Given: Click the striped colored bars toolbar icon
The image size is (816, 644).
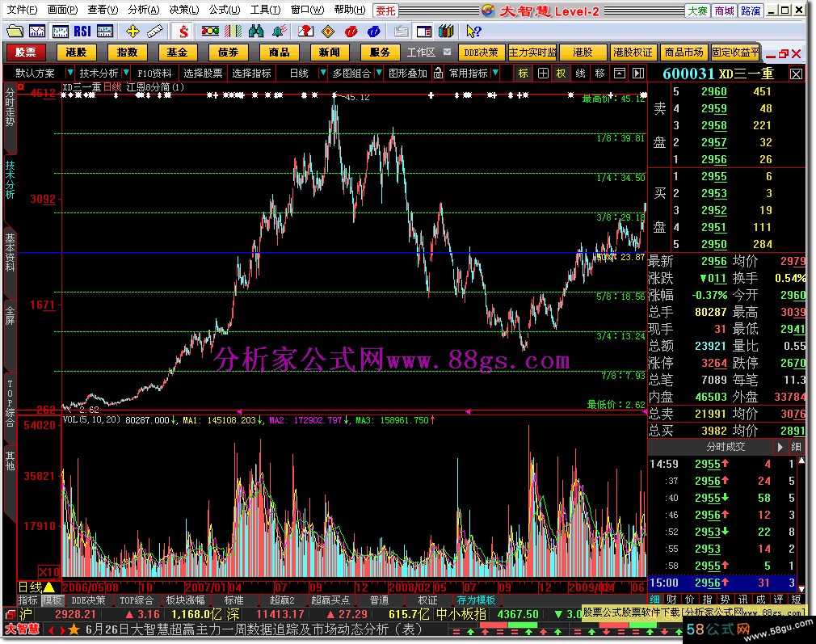Looking at the screenshot, I should tap(233, 32).
